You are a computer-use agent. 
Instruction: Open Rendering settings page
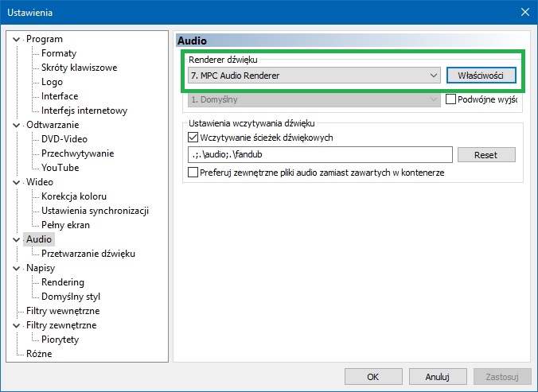(x=63, y=282)
